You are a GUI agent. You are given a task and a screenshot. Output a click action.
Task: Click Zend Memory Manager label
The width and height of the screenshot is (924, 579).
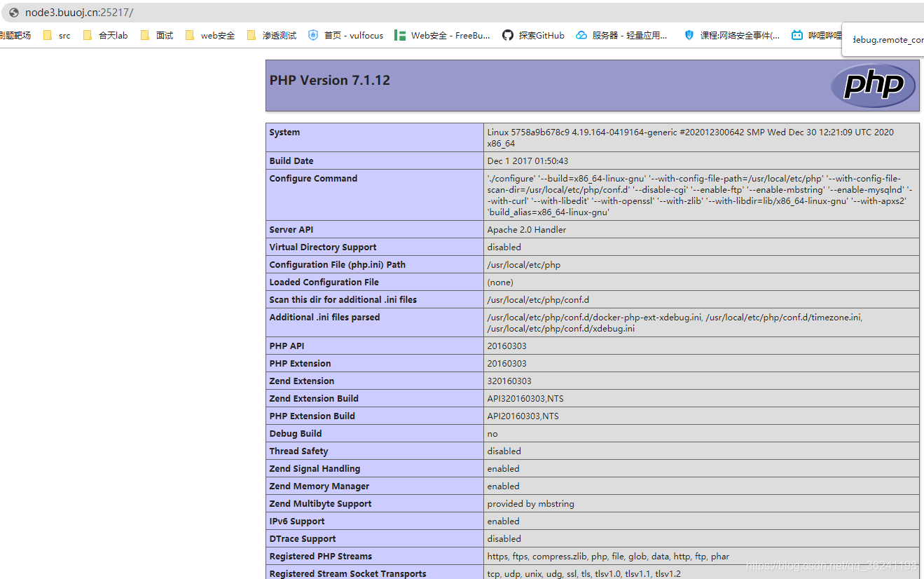319,486
